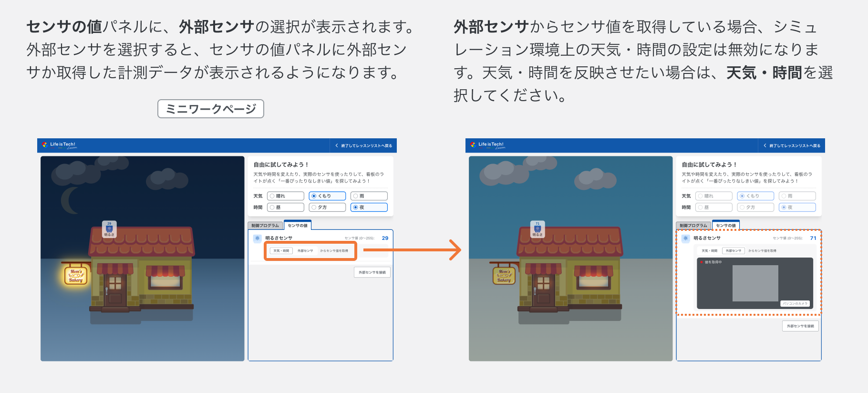Click the Life is Tech! logo in the right screenshot
The width and height of the screenshot is (868, 393).
coord(487,145)
